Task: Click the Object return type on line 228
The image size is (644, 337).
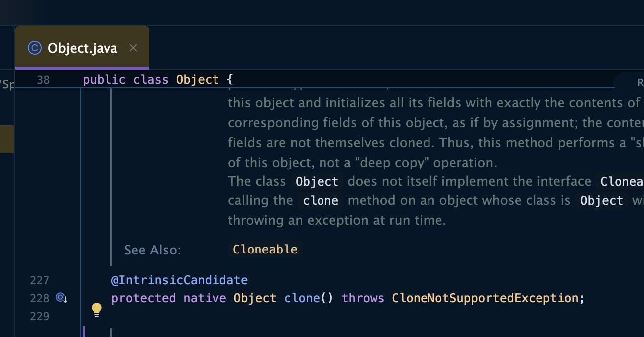Action: tap(255, 298)
